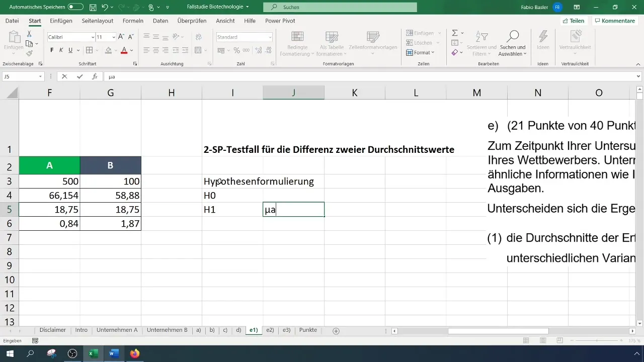
Task: Click the format painter brush icon
Action: [29, 53]
